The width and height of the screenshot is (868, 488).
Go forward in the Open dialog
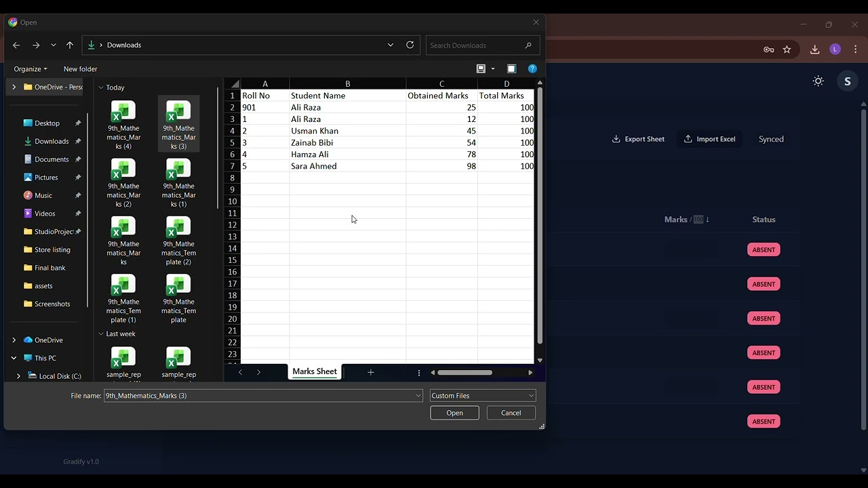click(x=36, y=45)
